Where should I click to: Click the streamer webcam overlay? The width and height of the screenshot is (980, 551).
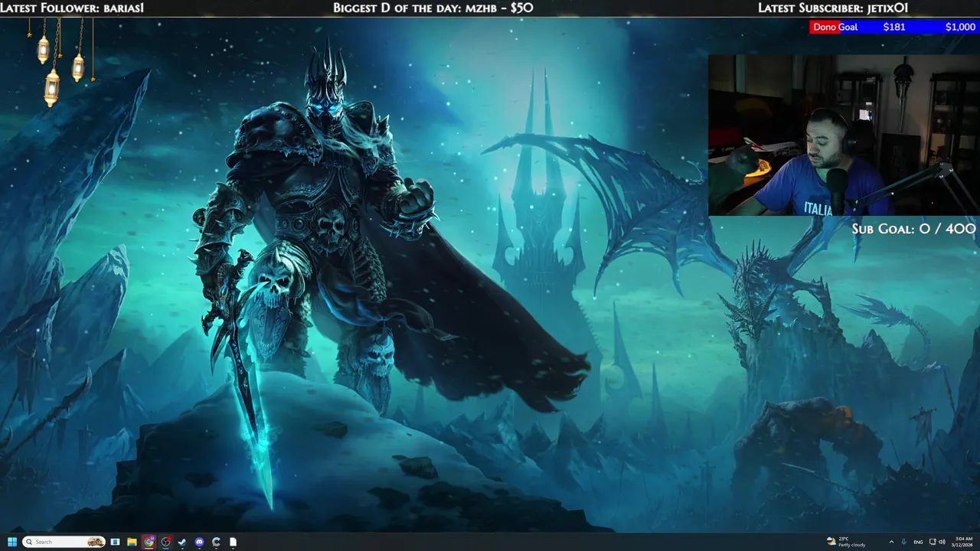coord(844,135)
